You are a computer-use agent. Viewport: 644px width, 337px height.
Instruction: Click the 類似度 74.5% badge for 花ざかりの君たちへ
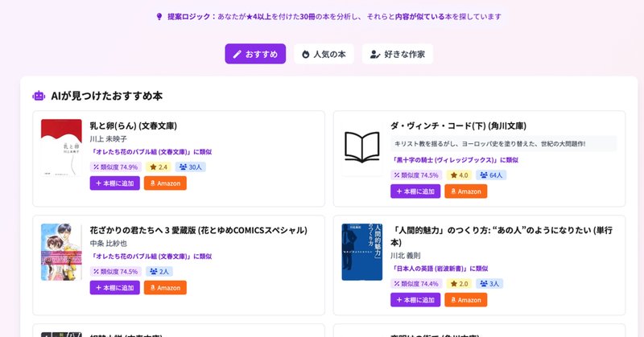click(x=116, y=271)
